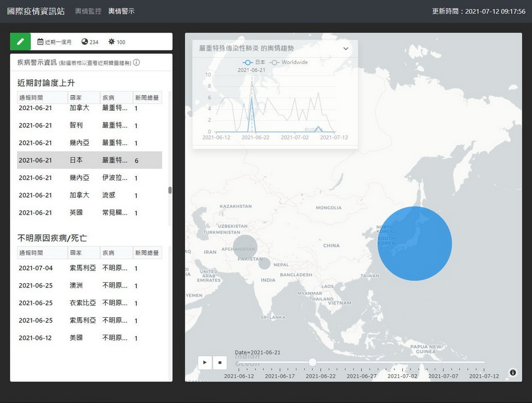Open the info icon next to 疾病警示資訊

(x=136, y=62)
